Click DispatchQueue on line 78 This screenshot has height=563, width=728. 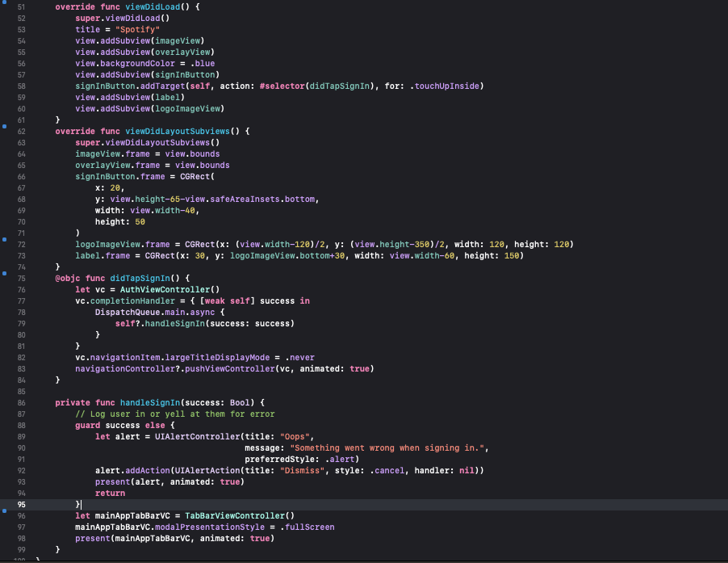tap(128, 312)
